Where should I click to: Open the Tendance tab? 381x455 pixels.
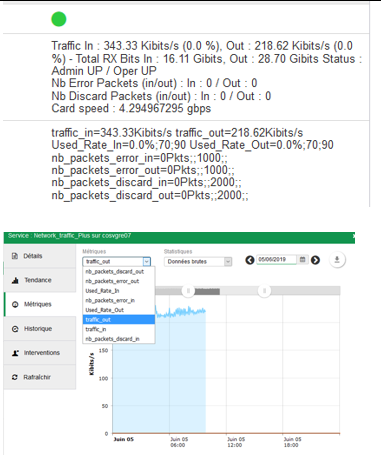tap(40, 280)
